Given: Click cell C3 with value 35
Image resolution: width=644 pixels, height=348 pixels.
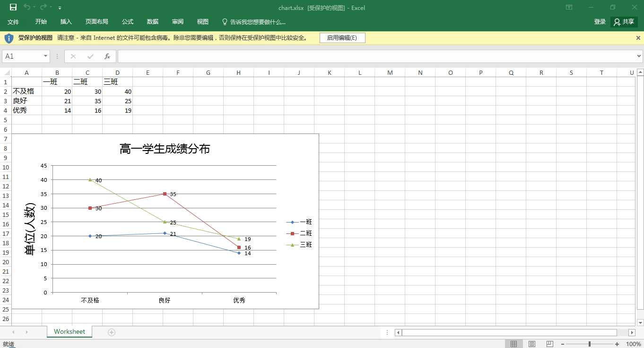Looking at the screenshot, I should (87, 101).
